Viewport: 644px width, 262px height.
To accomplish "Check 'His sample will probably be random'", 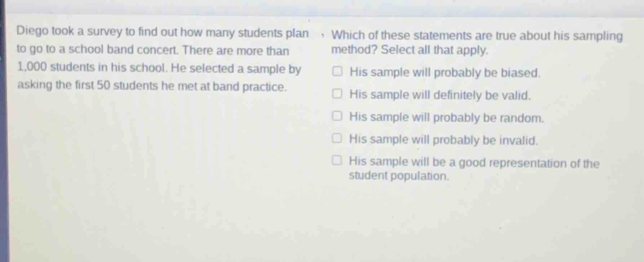I will [337, 116].
